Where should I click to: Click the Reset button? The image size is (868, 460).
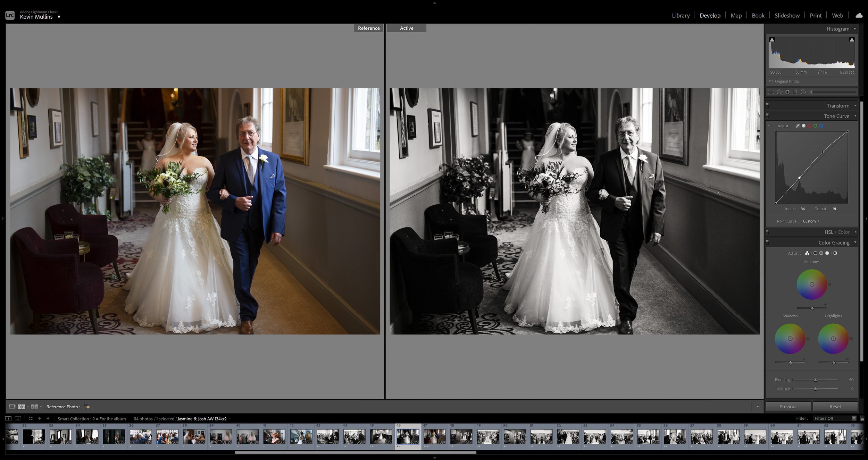click(835, 406)
